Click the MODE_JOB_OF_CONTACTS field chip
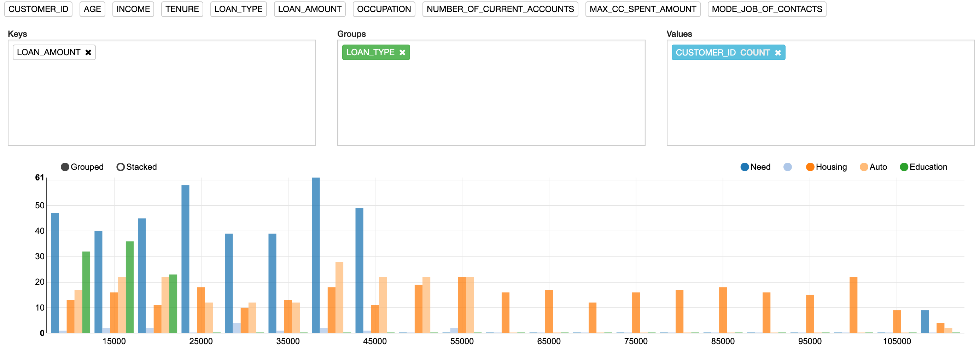This screenshot has width=980, height=353. point(766,9)
